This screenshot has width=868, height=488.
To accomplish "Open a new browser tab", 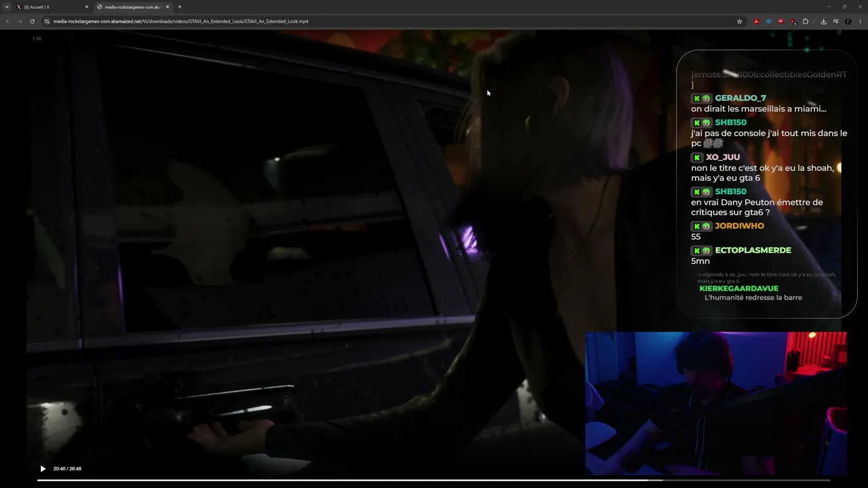I will tap(180, 7).
